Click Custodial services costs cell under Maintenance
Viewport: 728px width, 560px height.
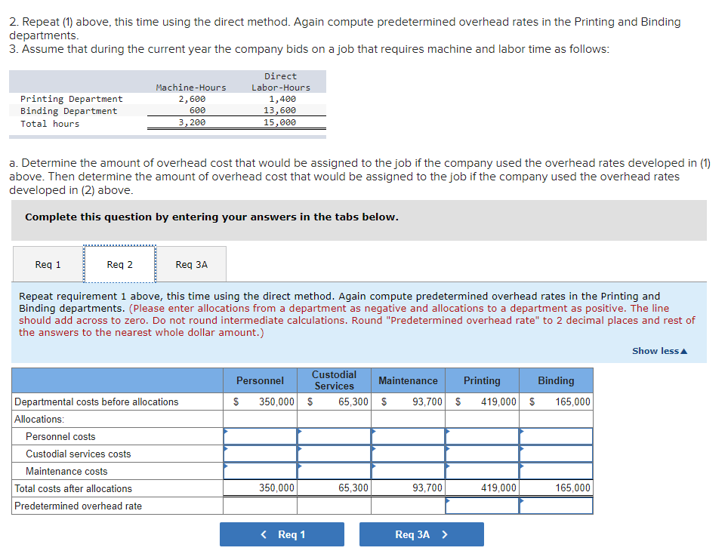[x=408, y=454]
